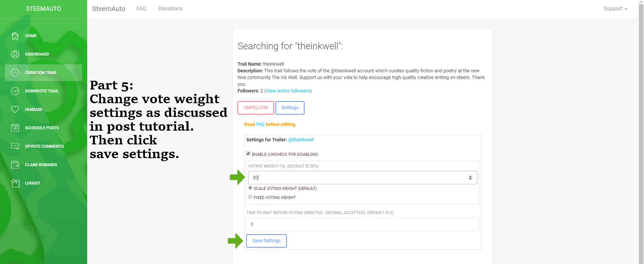This screenshot has height=264, width=644.
Task: Select the Curation Trail up-arrow icon
Action: (x=15, y=73)
